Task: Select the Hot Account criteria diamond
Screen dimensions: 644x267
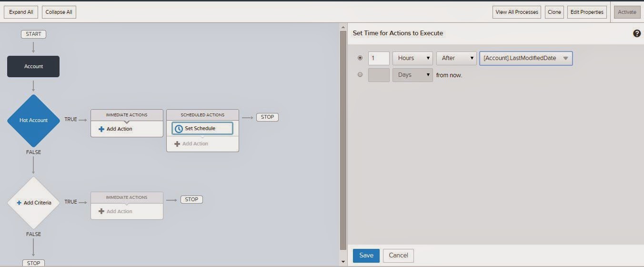Action: click(33, 121)
